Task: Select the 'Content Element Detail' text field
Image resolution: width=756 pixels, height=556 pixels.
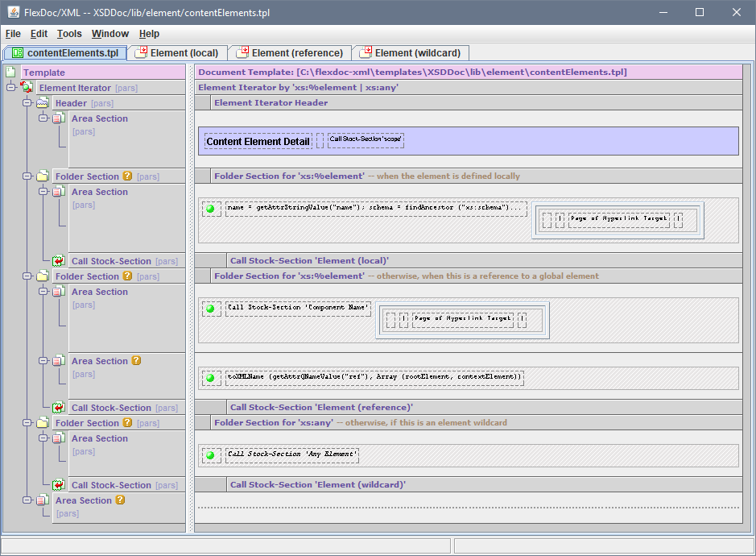Action: [258, 141]
